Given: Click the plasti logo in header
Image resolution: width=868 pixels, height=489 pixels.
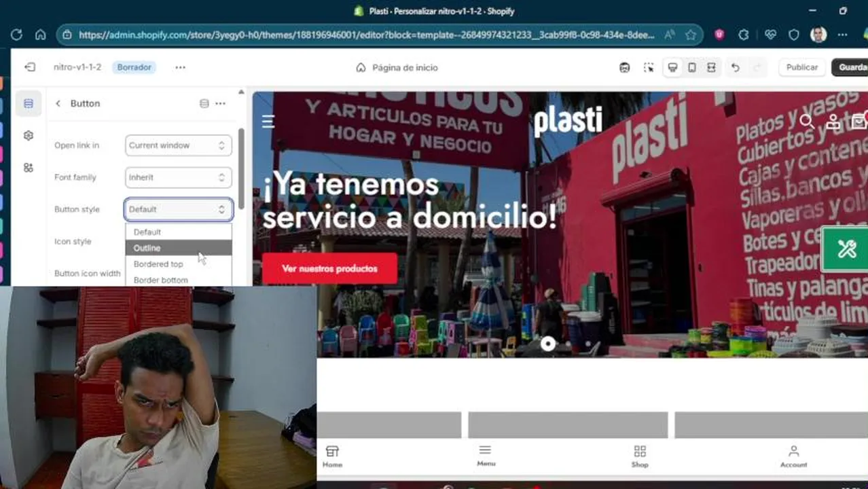Looking at the screenshot, I should [x=568, y=121].
